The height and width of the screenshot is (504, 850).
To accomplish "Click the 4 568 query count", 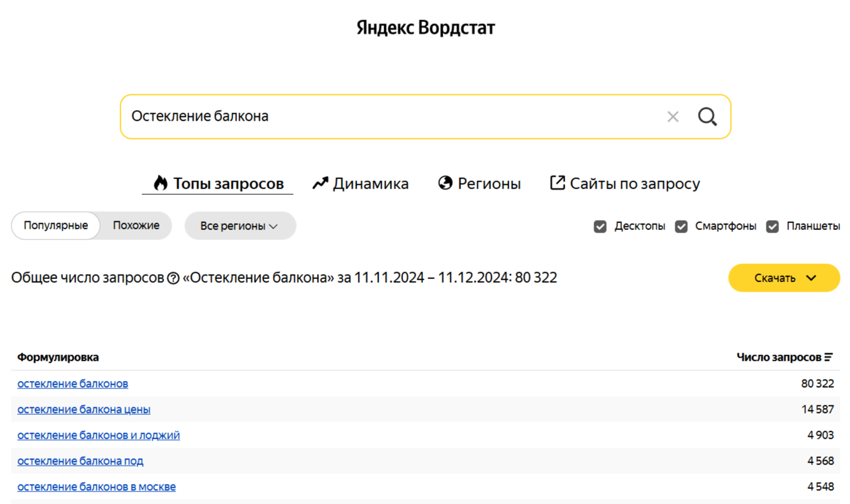I will (x=820, y=461).
